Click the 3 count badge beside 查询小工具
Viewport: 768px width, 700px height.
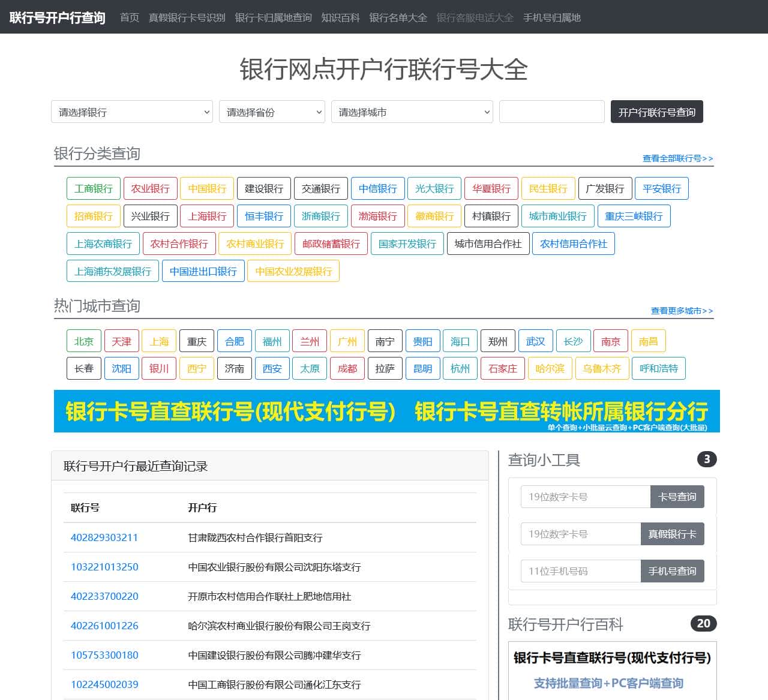(x=707, y=459)
